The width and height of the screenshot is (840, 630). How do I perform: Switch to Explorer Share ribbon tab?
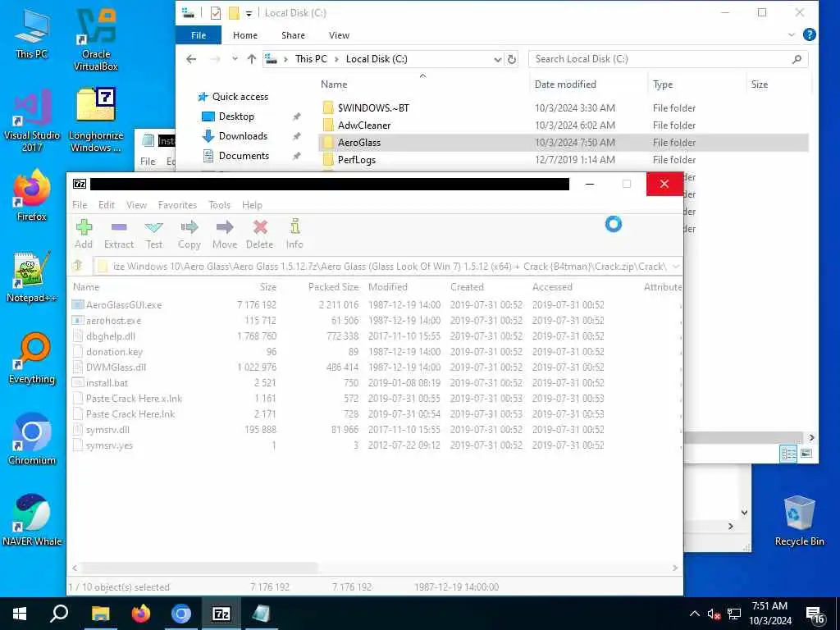pos(293,35)
